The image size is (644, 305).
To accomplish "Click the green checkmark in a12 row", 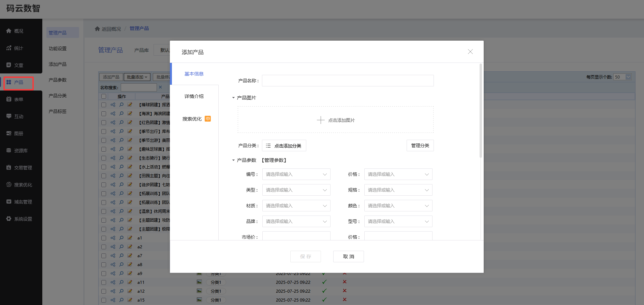I will coord(324,291).
